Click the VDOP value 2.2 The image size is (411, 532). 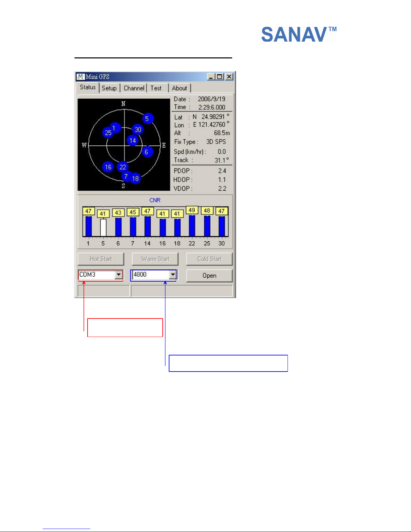(x=222, y=188)
